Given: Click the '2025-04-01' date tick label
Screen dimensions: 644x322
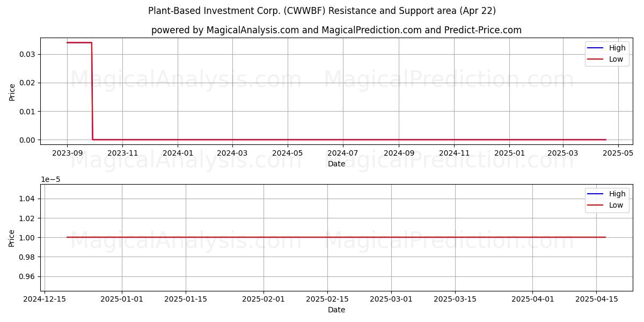Looking at the screenshot, I should 533,299.
